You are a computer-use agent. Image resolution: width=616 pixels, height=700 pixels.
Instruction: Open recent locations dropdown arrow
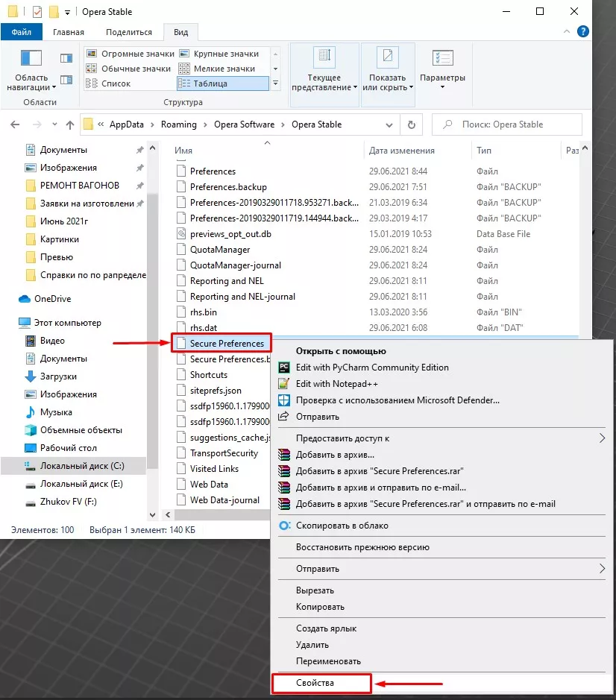coord(54,124)
